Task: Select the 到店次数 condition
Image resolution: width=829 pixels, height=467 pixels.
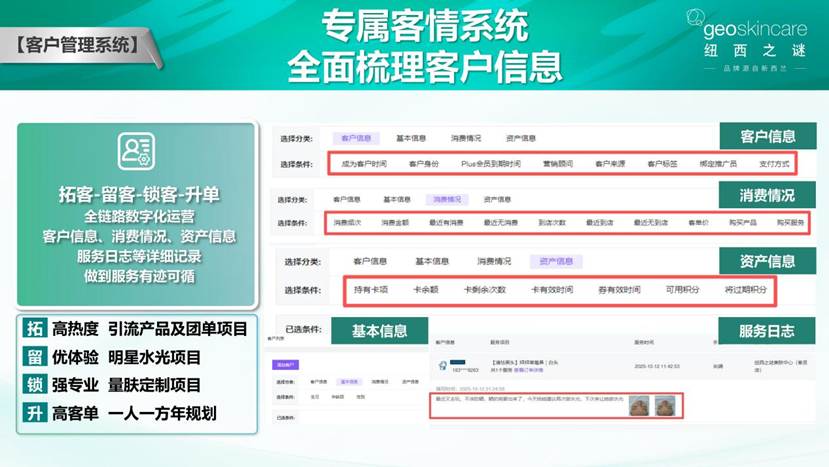Action: coord(552,223)
